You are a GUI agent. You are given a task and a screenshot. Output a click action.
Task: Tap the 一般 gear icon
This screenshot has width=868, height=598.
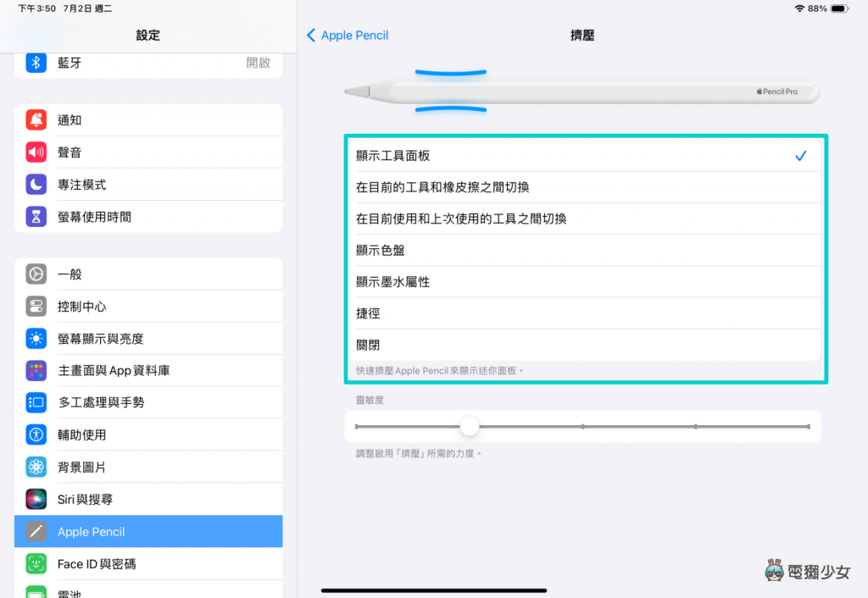36,274
